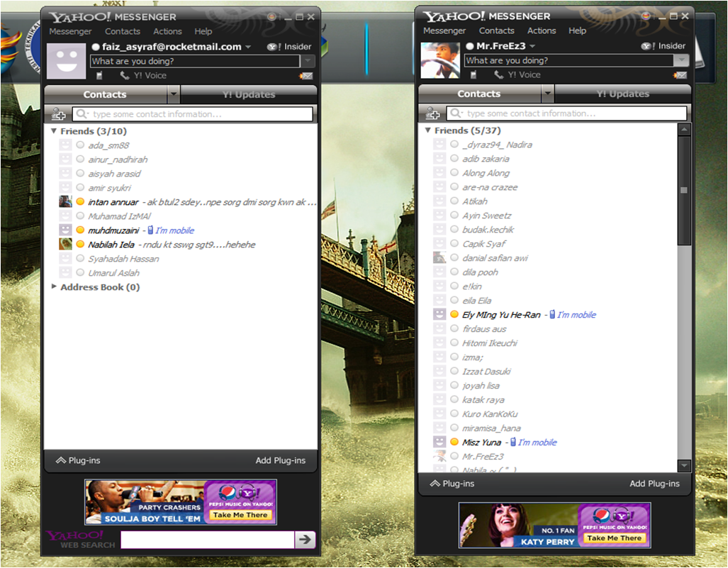
Task: Click Take Me There on Katy Perry ad
Action: pyautogui.click(x=615, y=538)
